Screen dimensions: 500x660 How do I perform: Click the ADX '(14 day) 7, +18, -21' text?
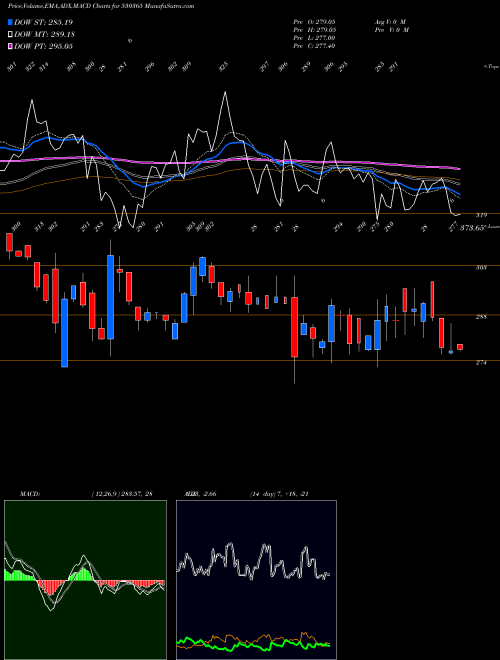(279, 494)
